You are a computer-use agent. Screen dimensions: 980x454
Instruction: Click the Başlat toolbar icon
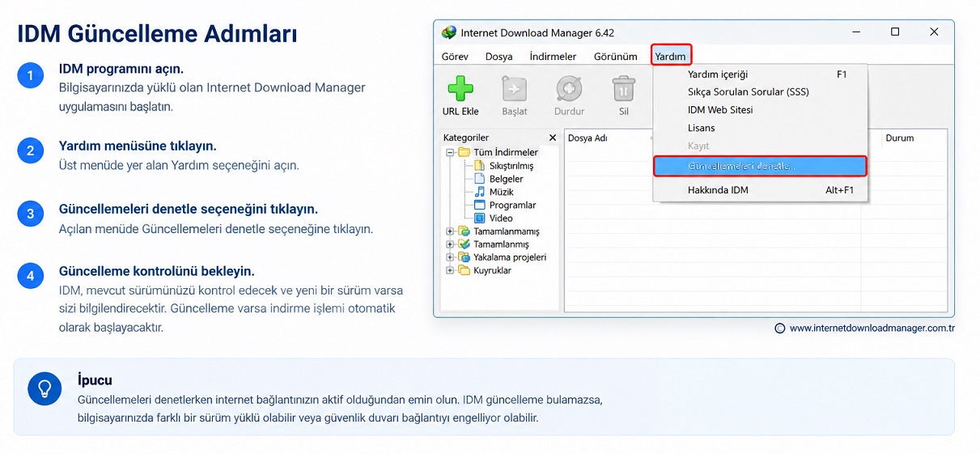[x=514, y=88]
